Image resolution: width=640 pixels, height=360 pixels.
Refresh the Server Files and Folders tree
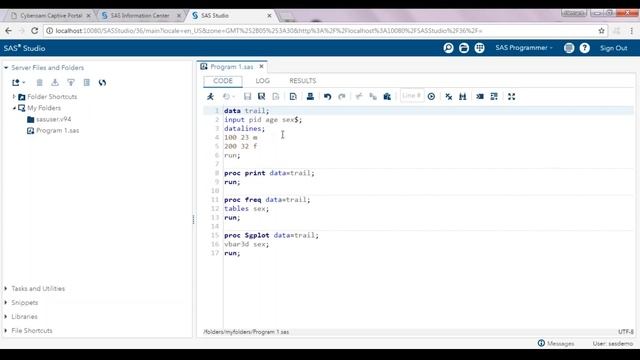(102, 82)
